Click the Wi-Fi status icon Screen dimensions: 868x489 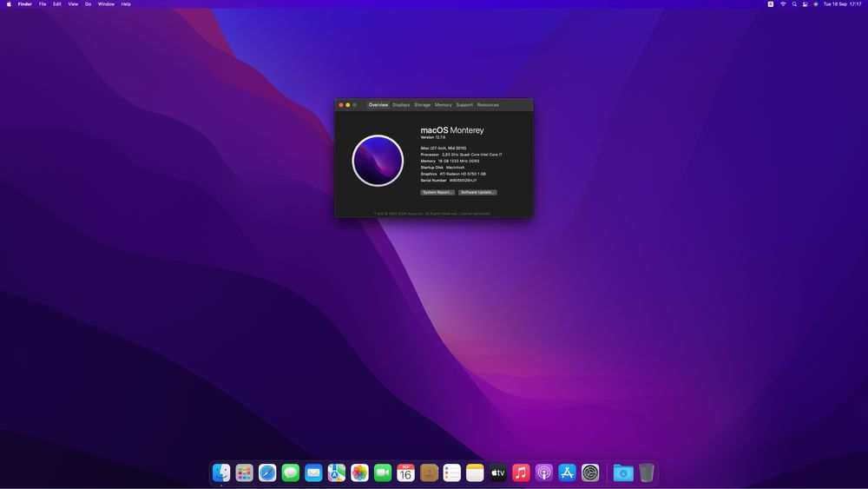(783, 3)
